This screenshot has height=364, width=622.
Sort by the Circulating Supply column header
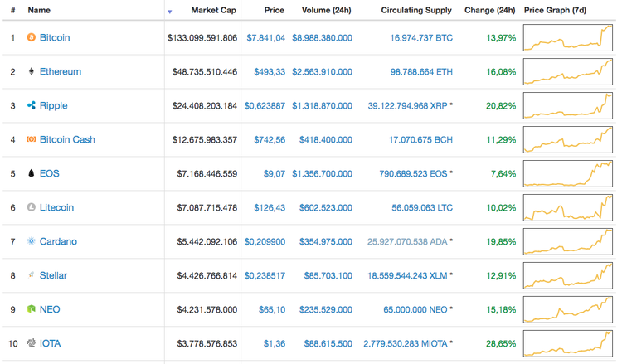pyautogui.click(x=416, y=11)
